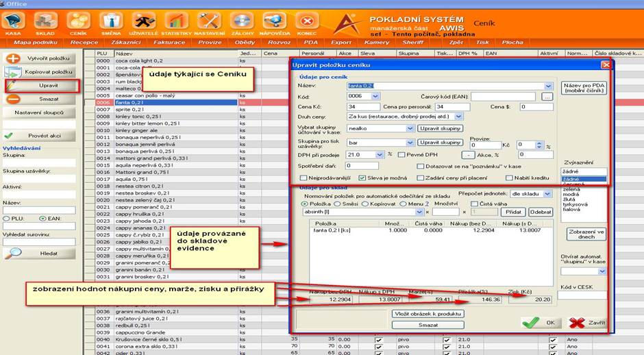Click the Cena Kč input field

364,107
